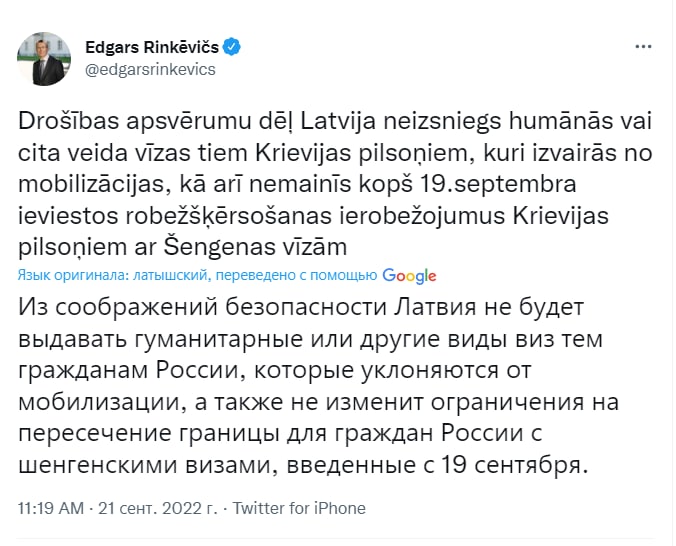Image resolution: width=676 pixels, height=546 pixels.
Task: Click the blue verified badge
Action: (232, 47)
